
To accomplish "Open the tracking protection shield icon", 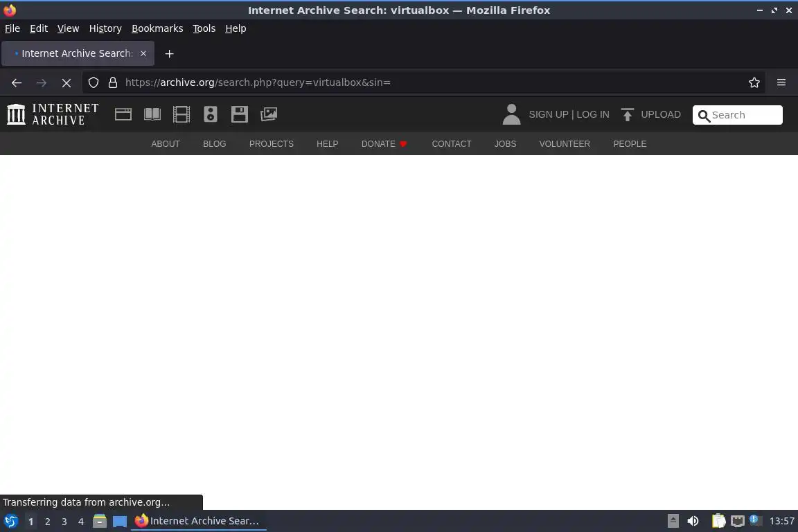I will 93,82.
